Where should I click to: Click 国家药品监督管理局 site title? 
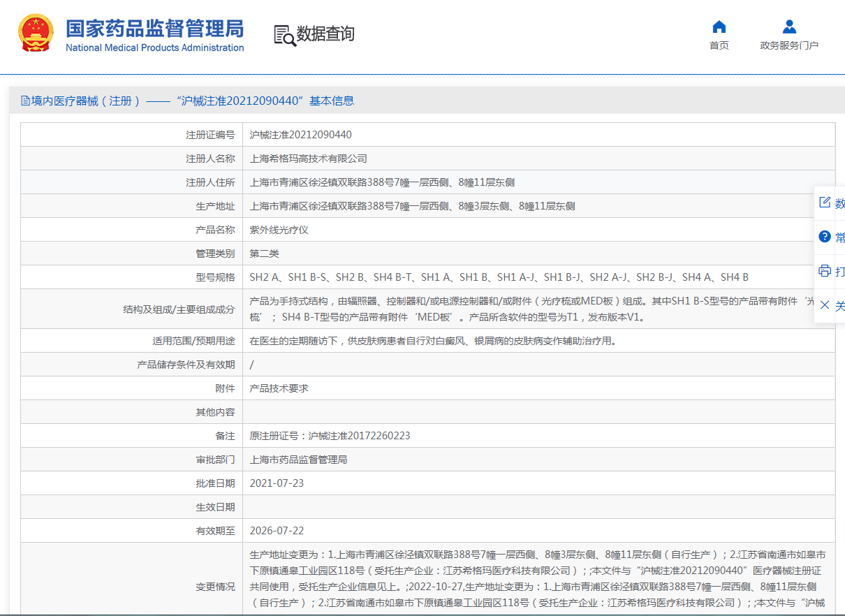(155, 29)
